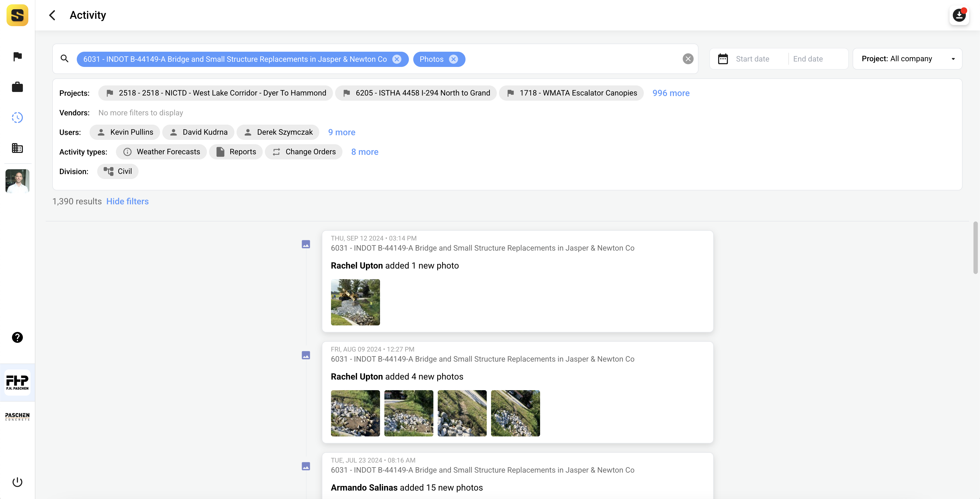Expand the 996 more projects list
This screenshot has width=980, height=499.
tap(671, 93)
